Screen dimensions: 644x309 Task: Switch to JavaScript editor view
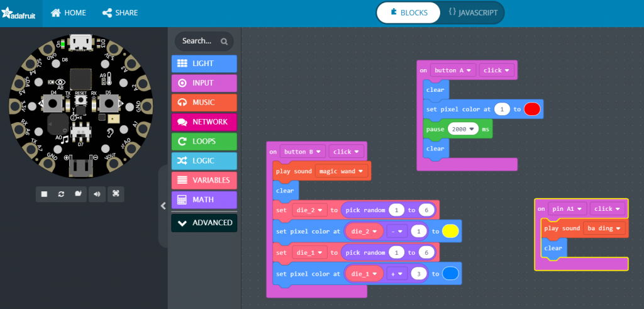pos(472,13)
